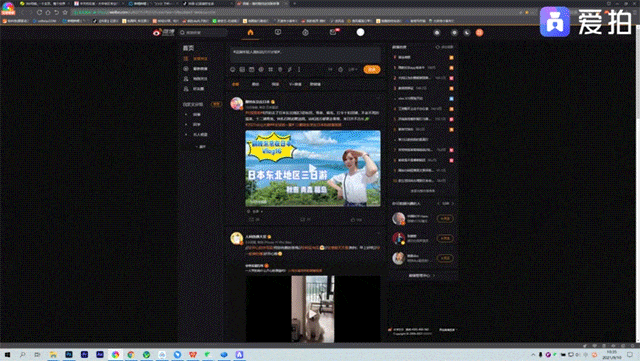The image size is (640, 361).
Task: Add a picture with the image icon in composer
Action: (x=242, y=69)
